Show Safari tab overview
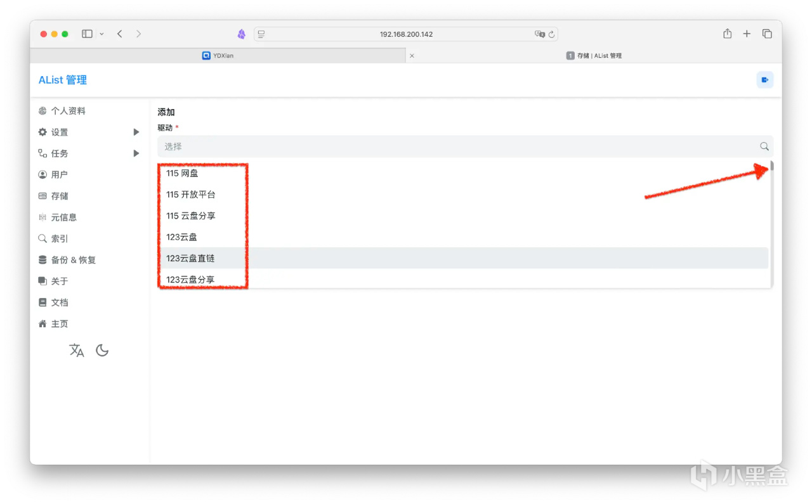Image resolution: width=812 pixels, height=504 pixels. click(767, 34)
